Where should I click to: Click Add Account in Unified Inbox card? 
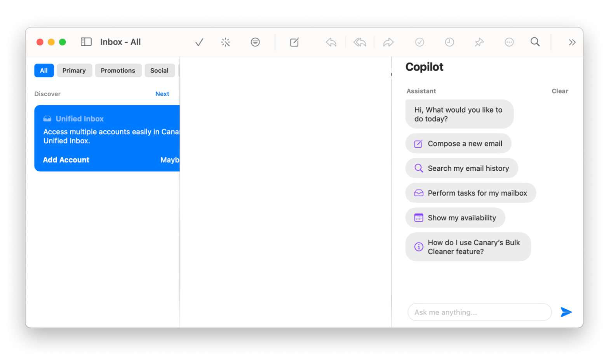(x=66, y=160)
